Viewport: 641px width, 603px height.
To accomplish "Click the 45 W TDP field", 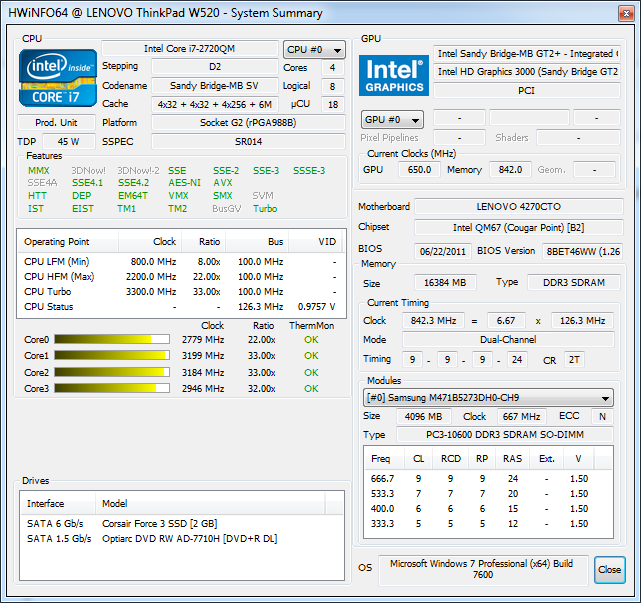I will (x=69, y=141).
